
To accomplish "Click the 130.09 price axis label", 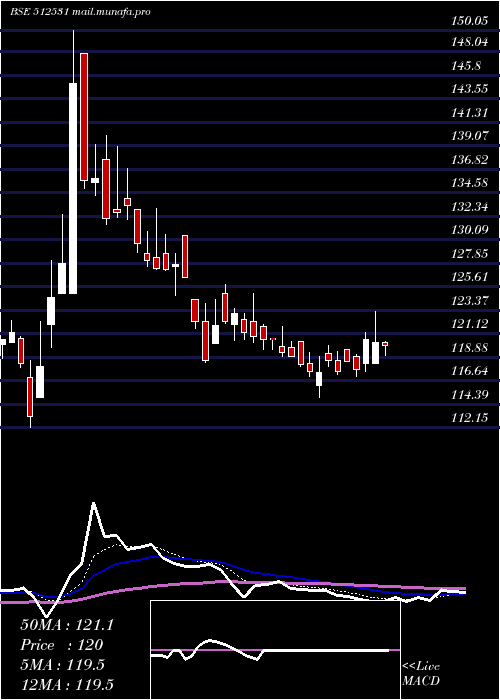I will coord(469,230).
